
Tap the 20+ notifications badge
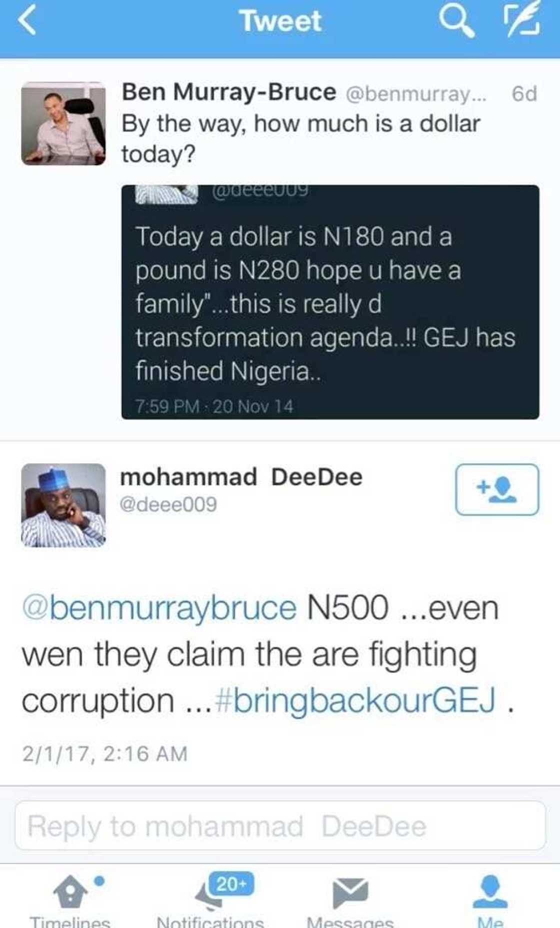(x=231, y=884)
